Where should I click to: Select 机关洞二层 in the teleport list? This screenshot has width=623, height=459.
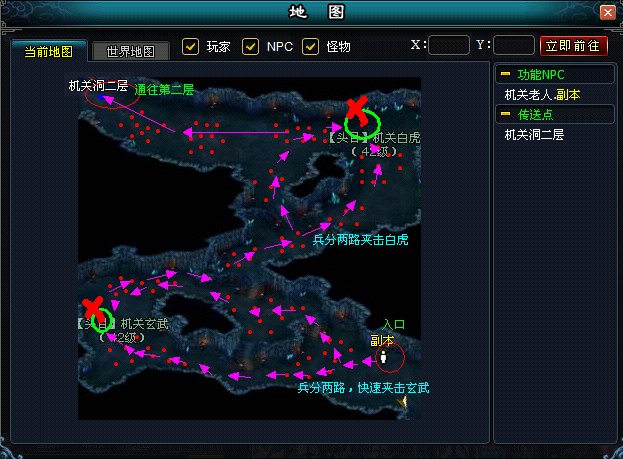534,134
